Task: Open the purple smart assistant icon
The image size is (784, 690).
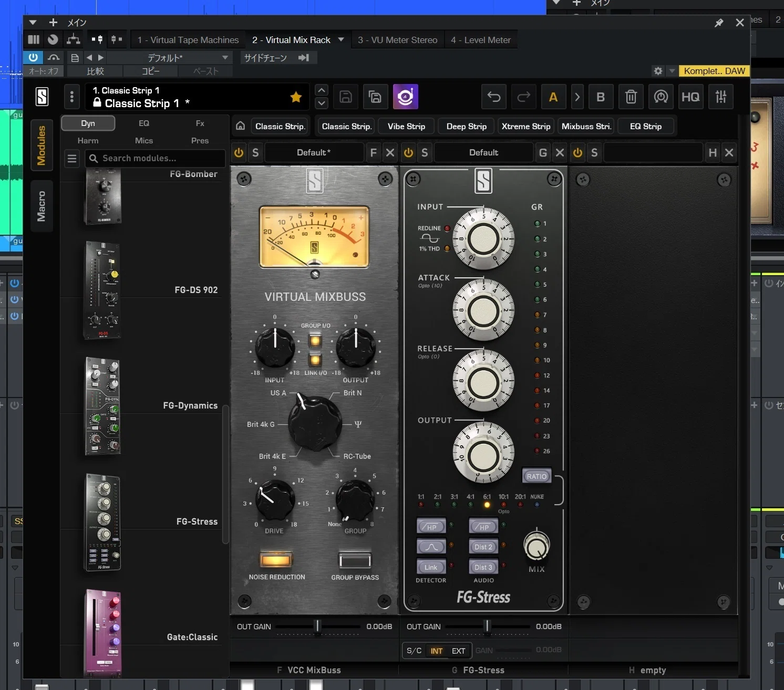Action: click(405, 97)
